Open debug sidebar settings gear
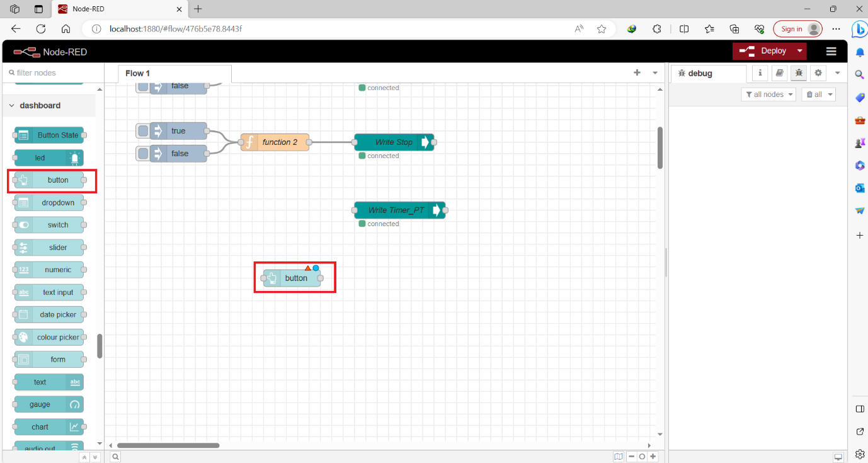 (818, 73)
